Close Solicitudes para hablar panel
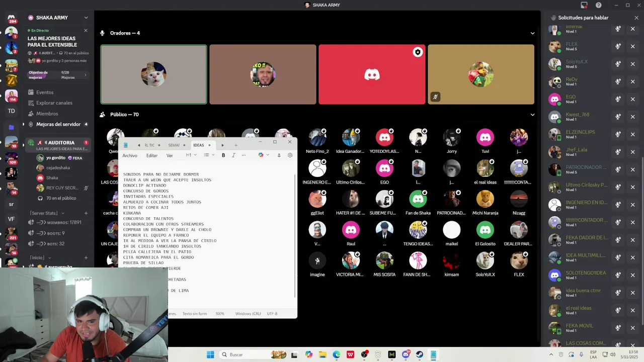This screenshot has width=644, height=362. click(636, 18)
